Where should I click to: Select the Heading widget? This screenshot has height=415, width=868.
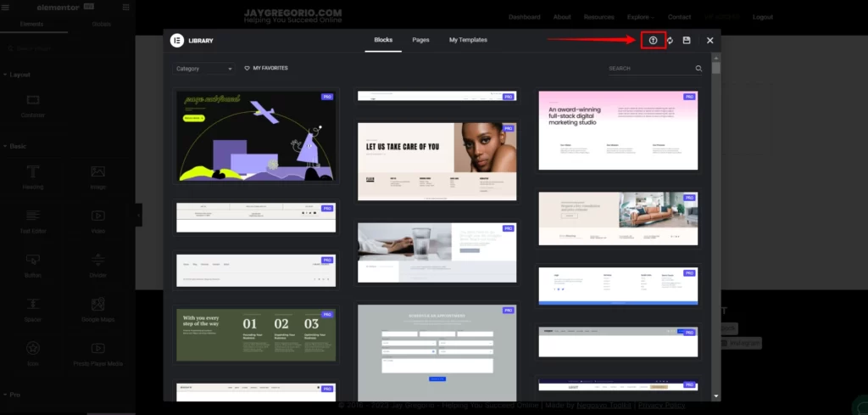click(33, 178)
